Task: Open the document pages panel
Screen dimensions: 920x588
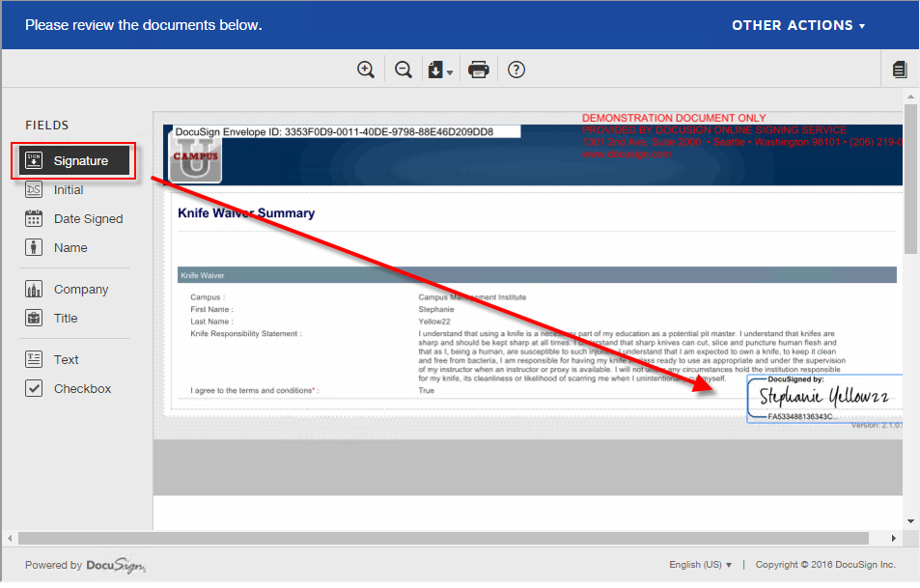Action: pos(899,69)
